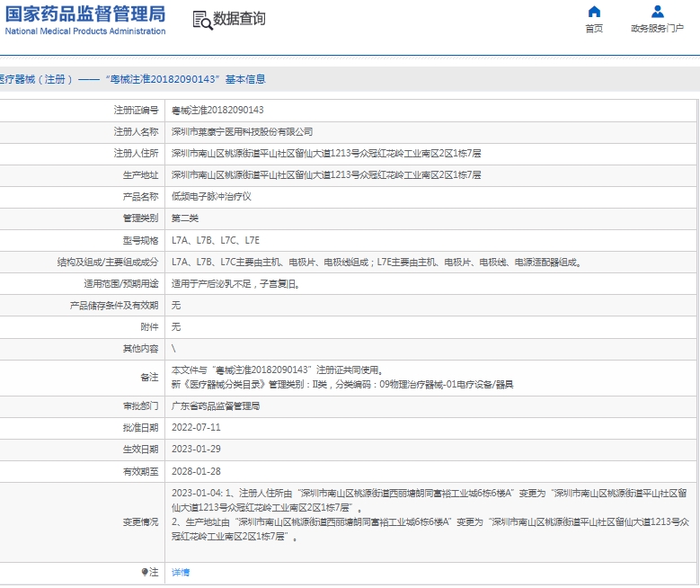This screenshot has height=588, width=700.
Task: Click the 第二类 management category value
Action: click(185, 218)
